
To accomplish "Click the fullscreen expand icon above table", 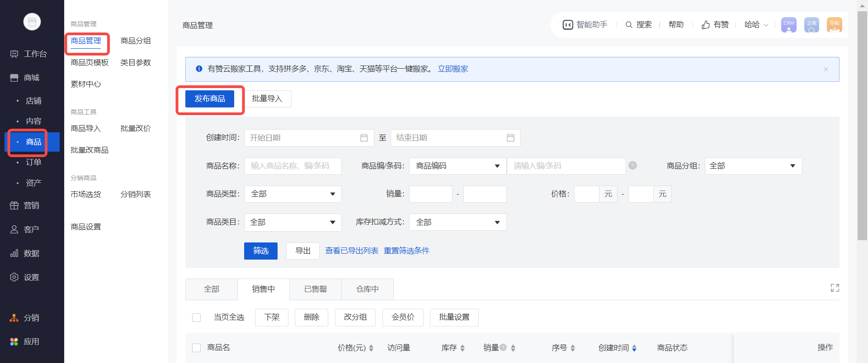I will (x=835, y=288).
